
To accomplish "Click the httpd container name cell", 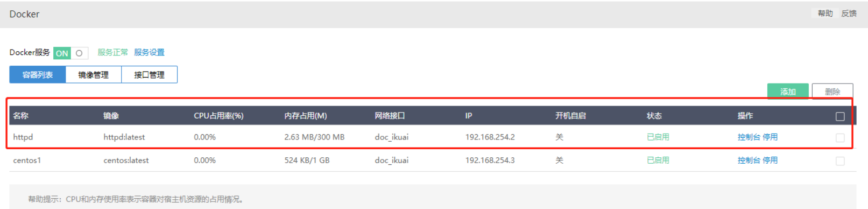I will click(x=23, y=137).
